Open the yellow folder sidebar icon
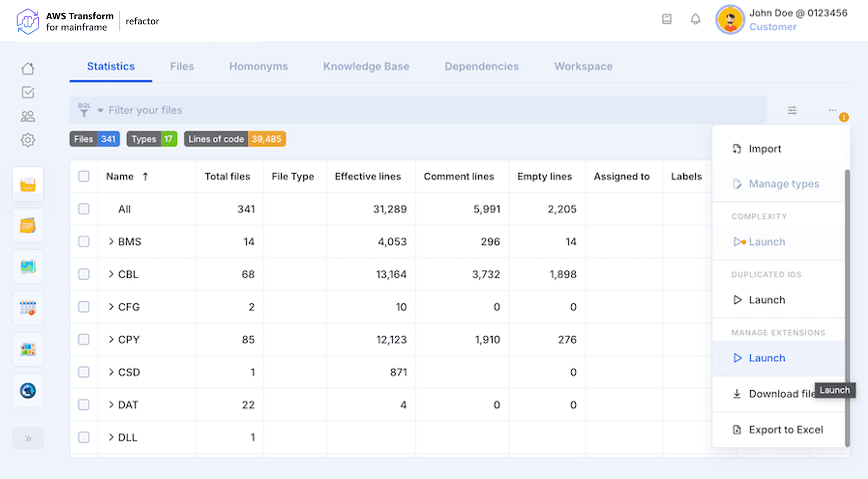Viewport: 868px width, 479px height. click(28, 184)
